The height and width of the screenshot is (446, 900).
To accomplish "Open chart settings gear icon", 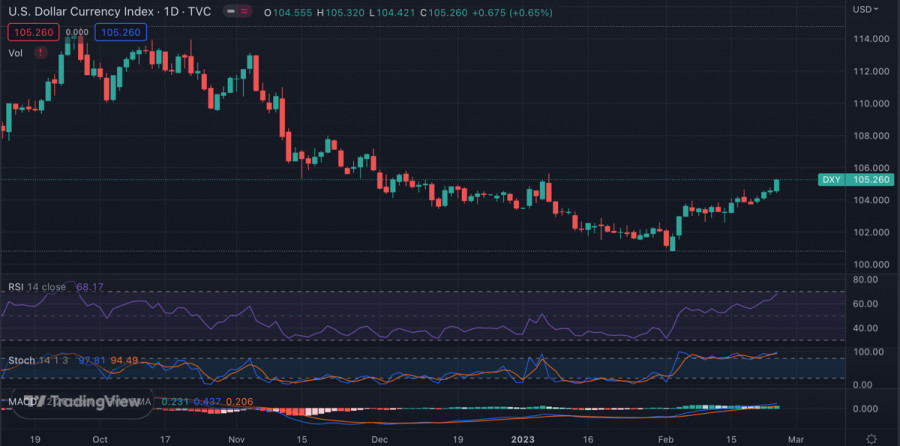I will coord(872,438).
